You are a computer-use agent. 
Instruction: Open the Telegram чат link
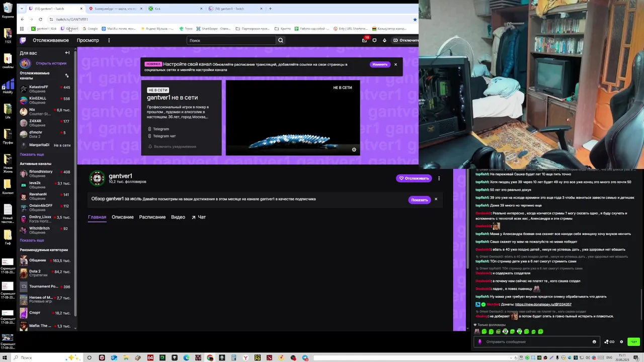pos(164,136)
